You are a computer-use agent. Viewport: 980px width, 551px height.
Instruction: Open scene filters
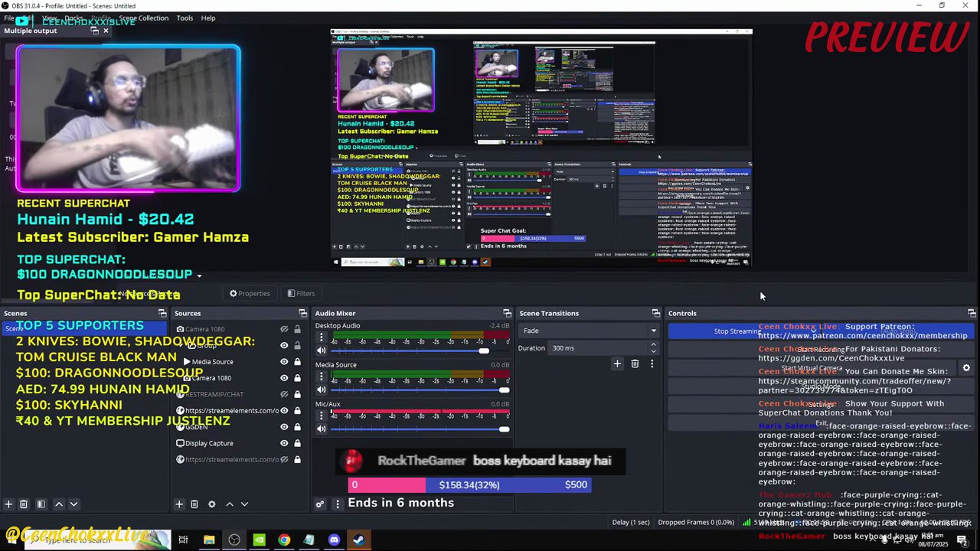pos(41,504)
